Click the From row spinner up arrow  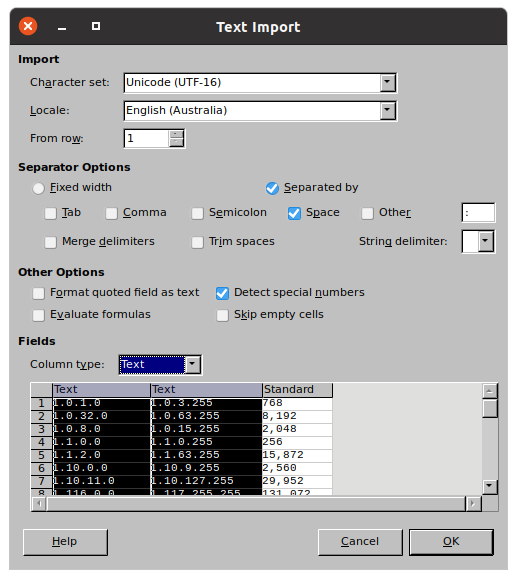[177, 134]
